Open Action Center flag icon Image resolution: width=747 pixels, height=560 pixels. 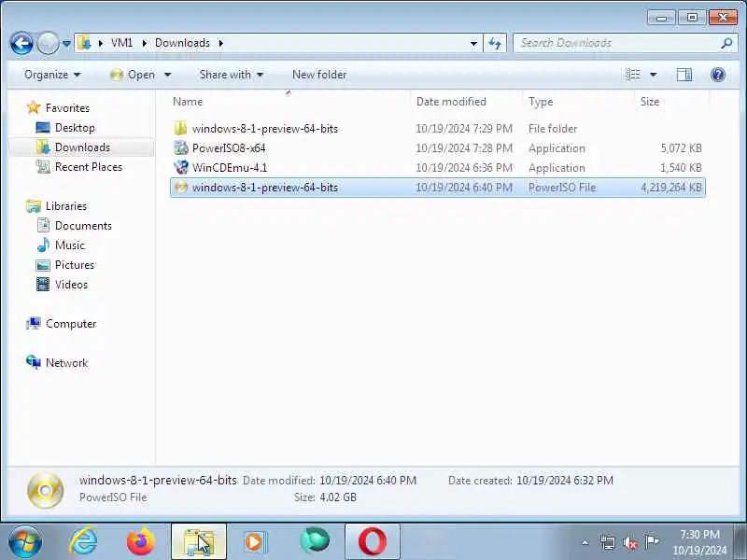pyautogui.click(x=651, y=542)
